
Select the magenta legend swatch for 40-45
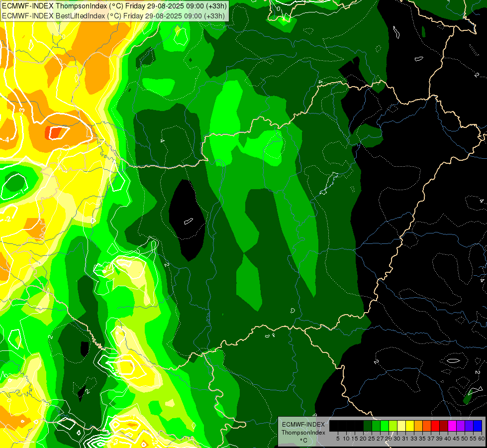[452, 426]
